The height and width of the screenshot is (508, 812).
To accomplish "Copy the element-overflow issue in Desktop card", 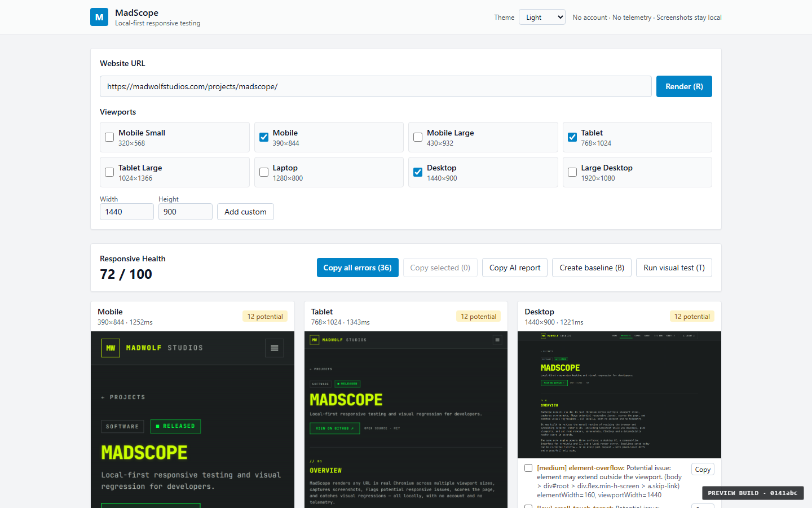I will 703,470.
